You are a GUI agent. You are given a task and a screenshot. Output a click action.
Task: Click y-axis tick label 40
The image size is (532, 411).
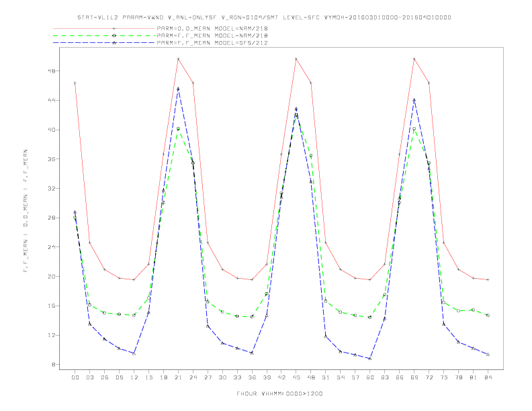[52, 130]
